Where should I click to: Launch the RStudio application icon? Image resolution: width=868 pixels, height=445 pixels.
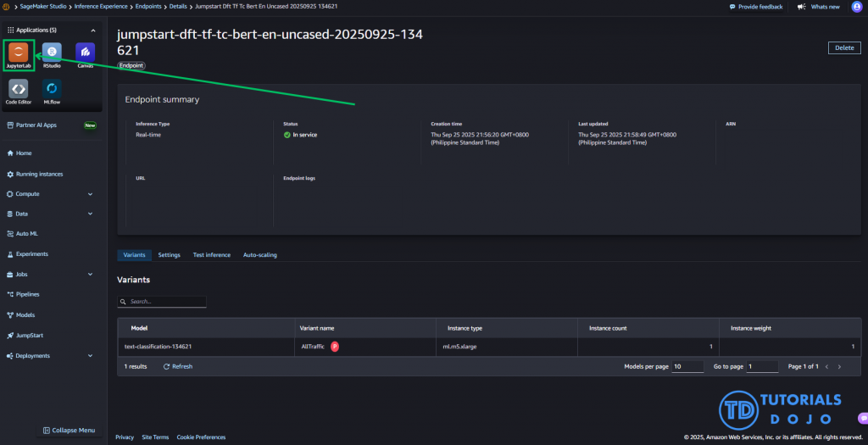[x=52, y=52]
